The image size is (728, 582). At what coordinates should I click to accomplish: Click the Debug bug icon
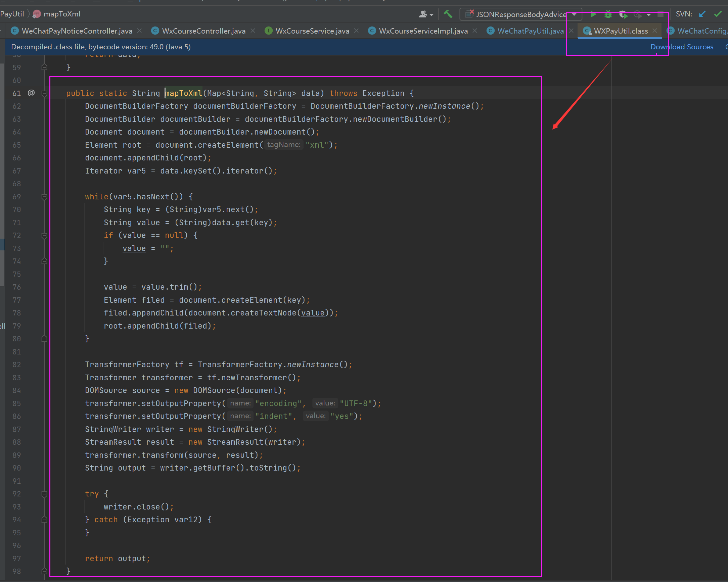[608, 14]
